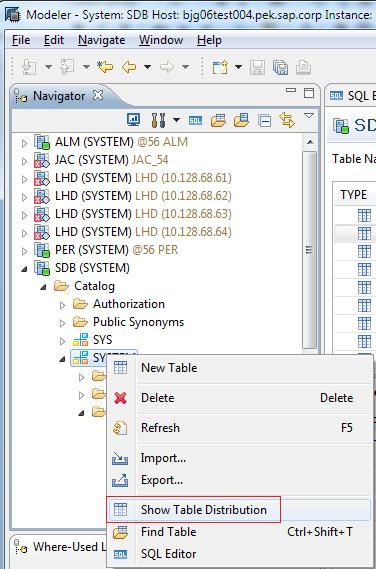This screenshot has height=569, width=376.
Task: Click the TYPE column header
Action: [x=354, y=195]
